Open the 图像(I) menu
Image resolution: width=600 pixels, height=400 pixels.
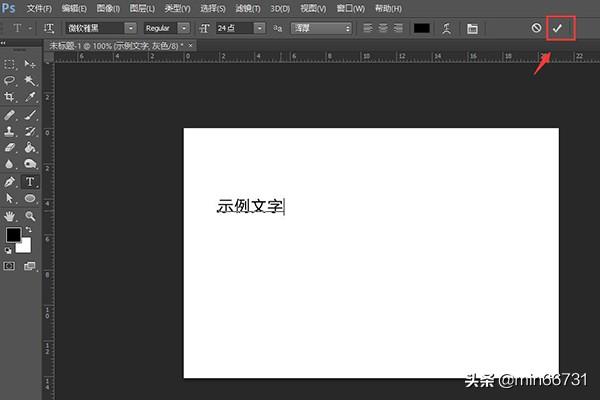point(108,8)
